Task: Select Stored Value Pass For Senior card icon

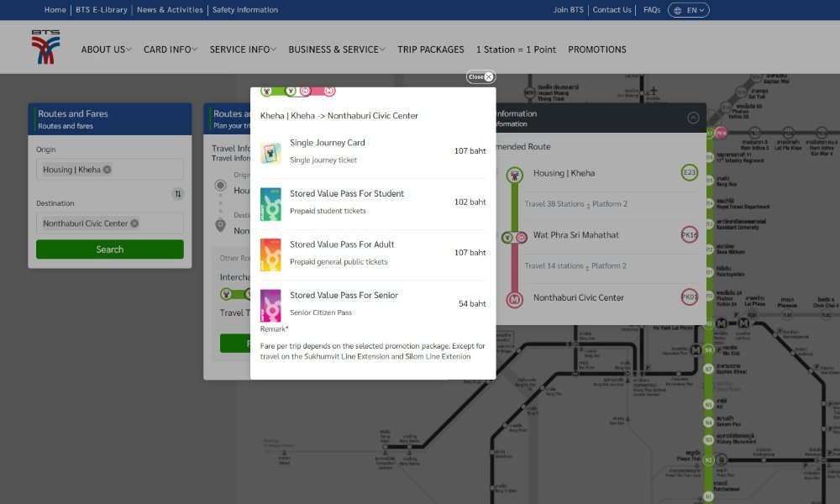Action: pos(270,306)
